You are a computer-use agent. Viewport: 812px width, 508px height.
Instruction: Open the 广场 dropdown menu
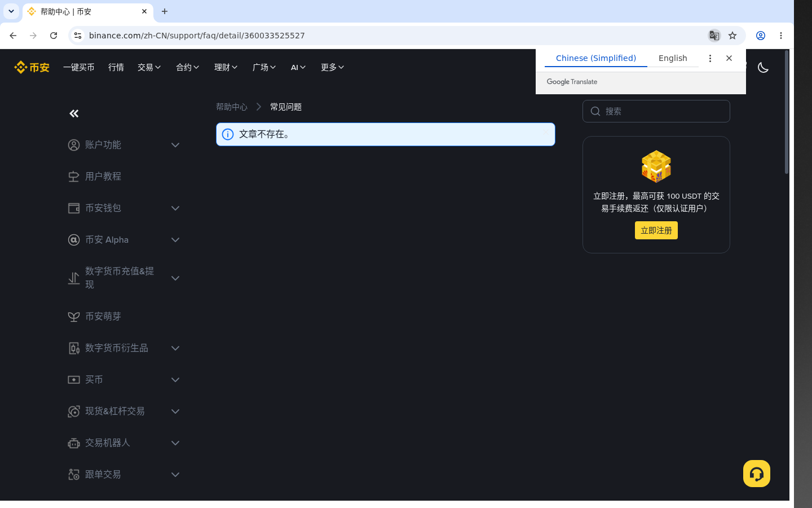tap(264, 67)
